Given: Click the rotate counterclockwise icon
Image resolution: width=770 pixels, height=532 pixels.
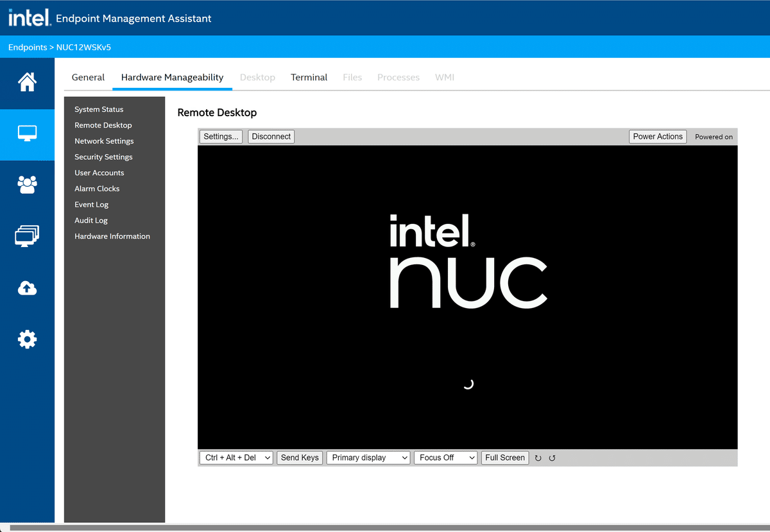Looking at the screenshot, I should (x=552, y=458).
